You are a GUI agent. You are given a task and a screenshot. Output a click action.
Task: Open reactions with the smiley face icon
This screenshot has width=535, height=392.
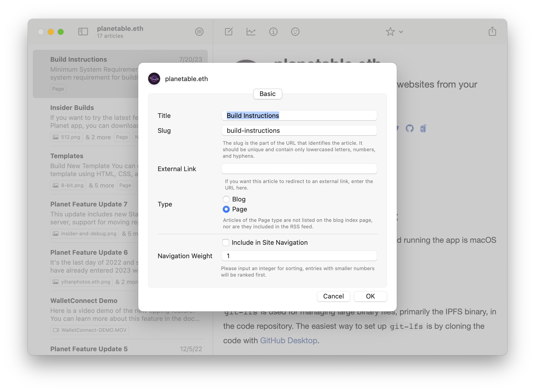tap(295, 32)
